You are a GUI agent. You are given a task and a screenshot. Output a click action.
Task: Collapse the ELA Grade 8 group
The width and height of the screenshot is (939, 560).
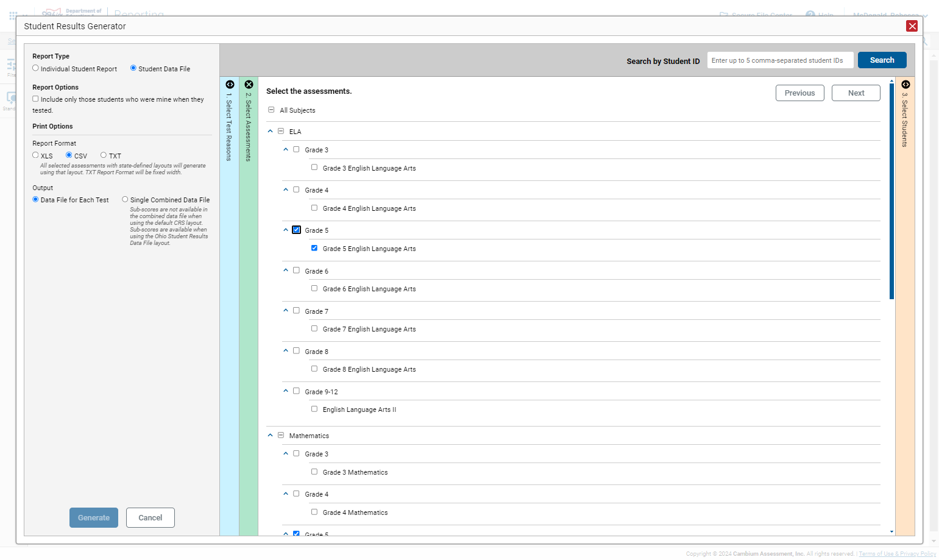coord(285,350)
